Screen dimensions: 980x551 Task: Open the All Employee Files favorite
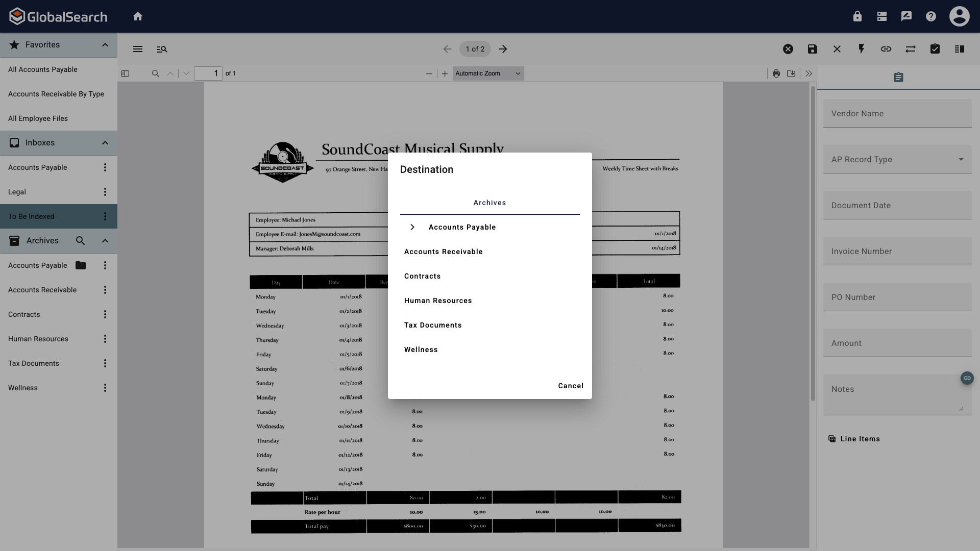(38, 118)
